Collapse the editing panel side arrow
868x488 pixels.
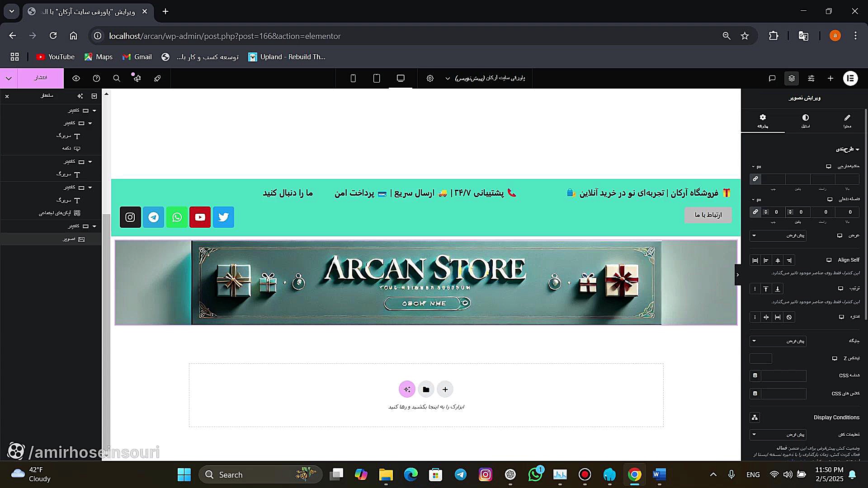[x=737, y=275]
